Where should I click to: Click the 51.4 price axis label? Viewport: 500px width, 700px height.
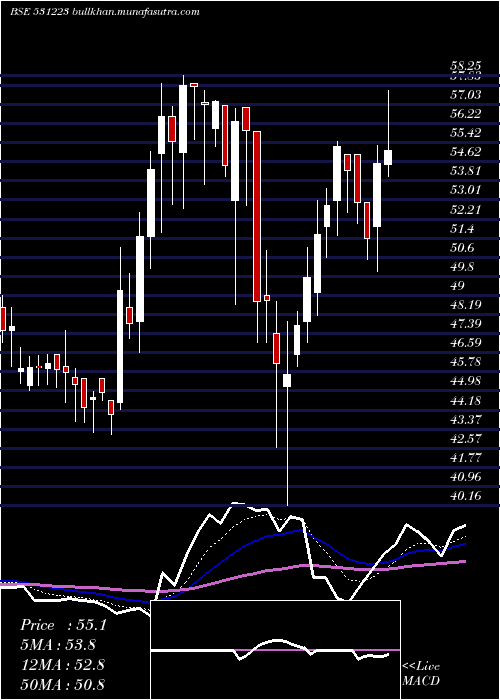coord(462,229)
